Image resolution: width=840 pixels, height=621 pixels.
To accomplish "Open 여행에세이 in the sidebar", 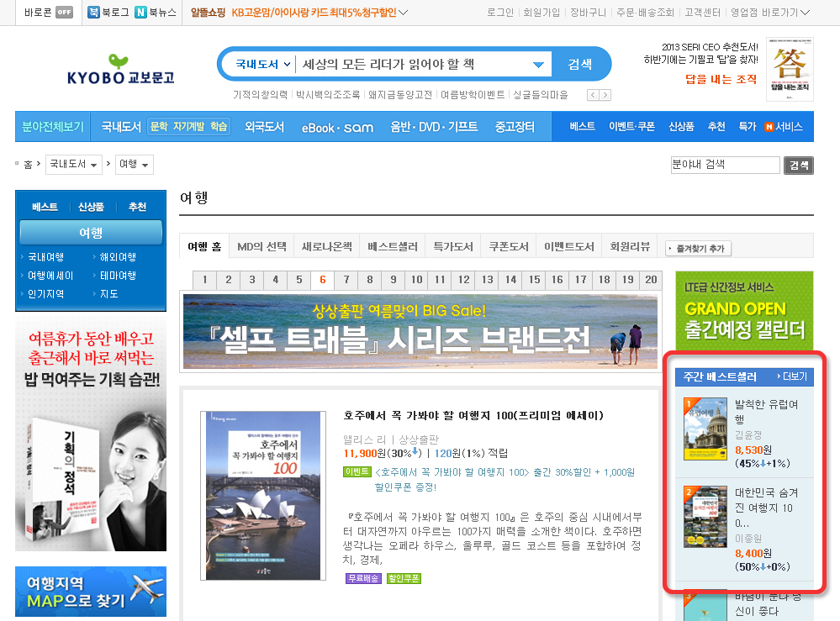I will pyautogui.click(x=50, y=275).
